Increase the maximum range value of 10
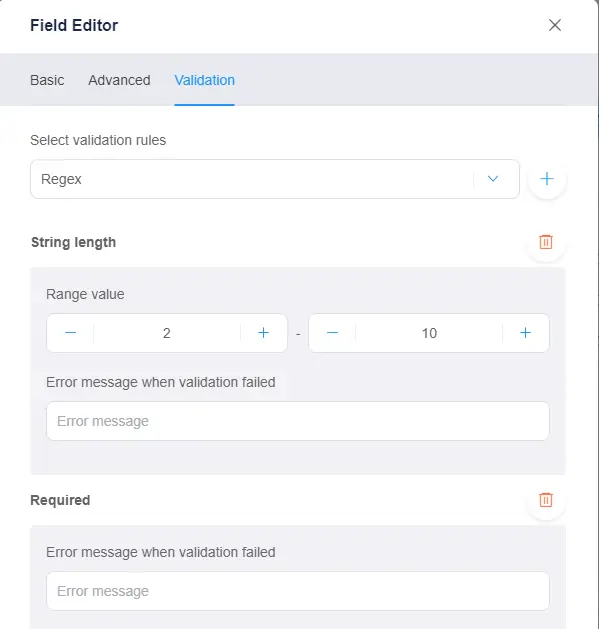599x629 pixels. tap(525, 333)
